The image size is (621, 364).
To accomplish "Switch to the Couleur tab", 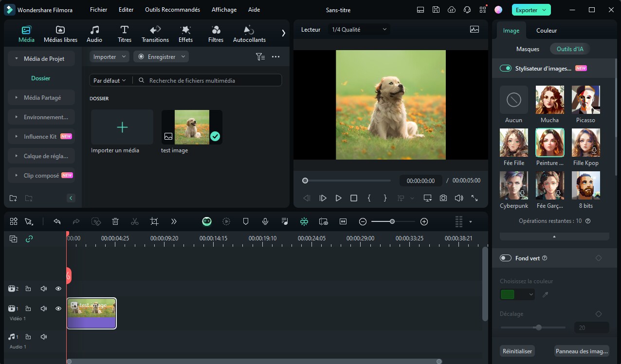I will [x=546, y=31].
